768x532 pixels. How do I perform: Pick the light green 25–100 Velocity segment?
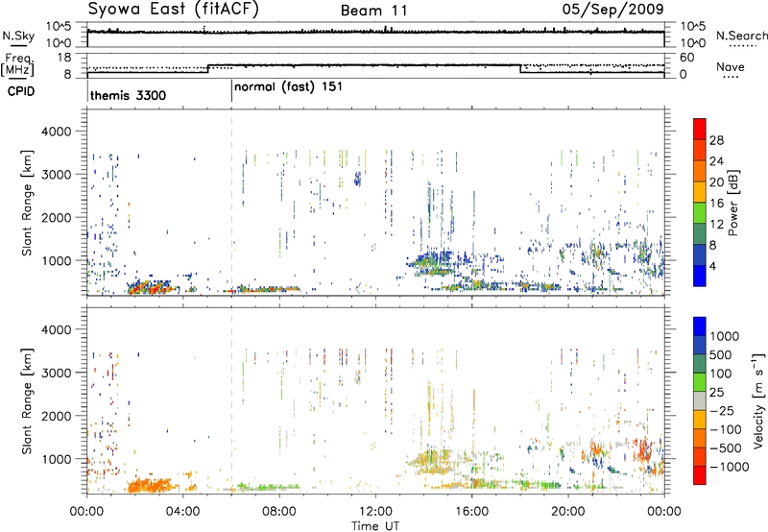(700, 382)
